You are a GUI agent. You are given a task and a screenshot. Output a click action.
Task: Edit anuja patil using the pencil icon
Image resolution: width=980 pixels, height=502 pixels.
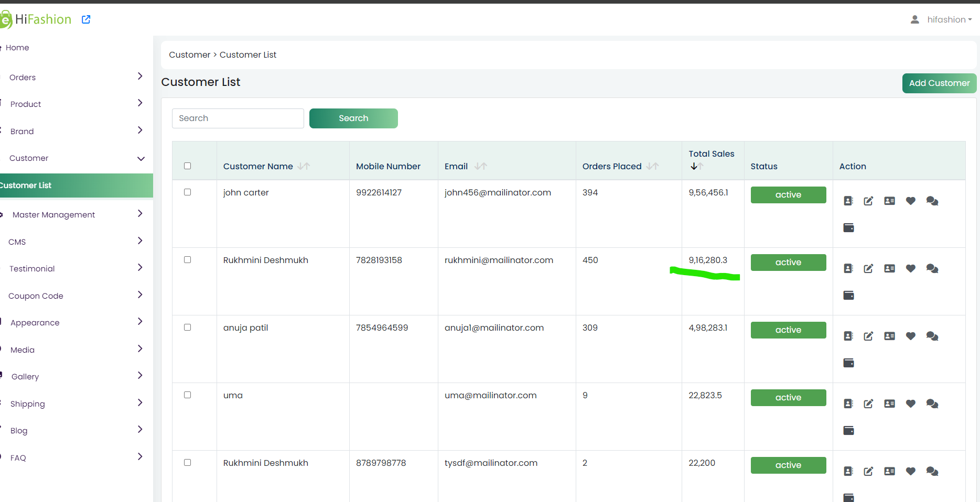coord(869,336)
